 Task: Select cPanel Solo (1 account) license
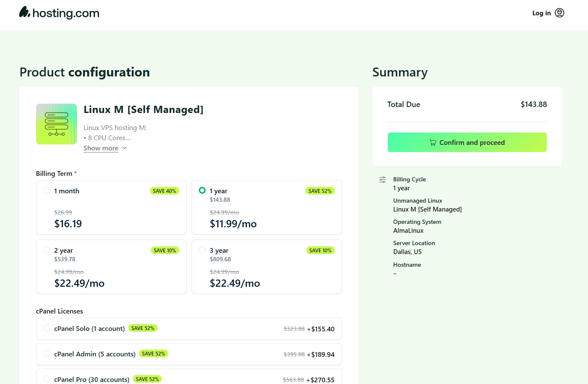coord(47,328)
